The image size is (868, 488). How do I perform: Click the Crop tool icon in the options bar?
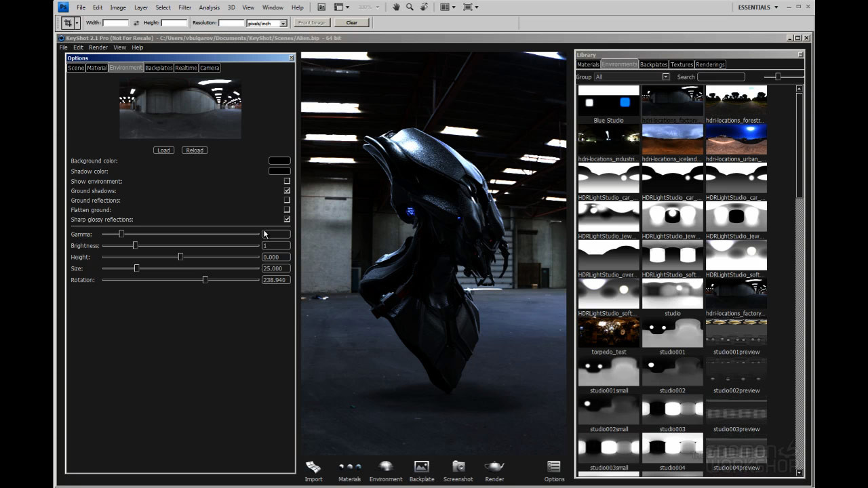(67, 22)
